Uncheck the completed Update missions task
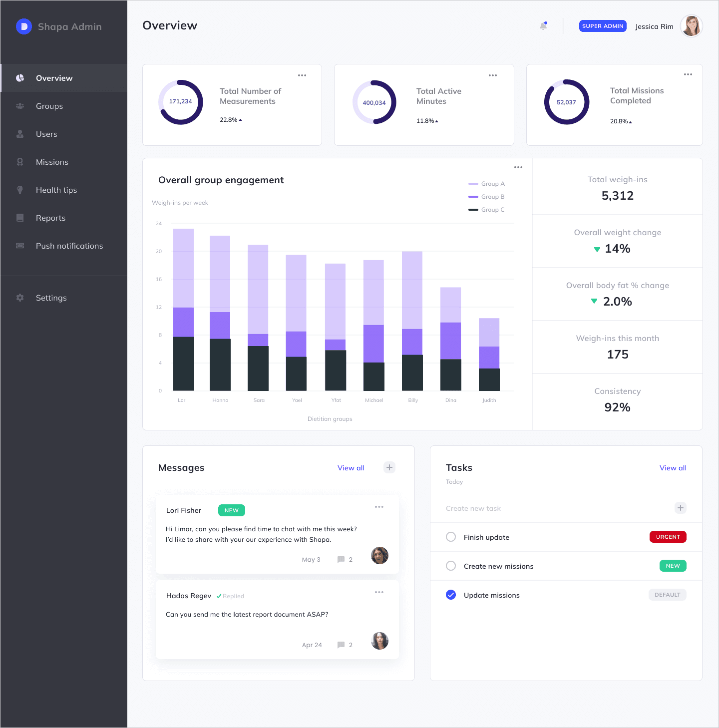Screen dimensions: 719x728 pyautogui.click(x=451, y=595)
